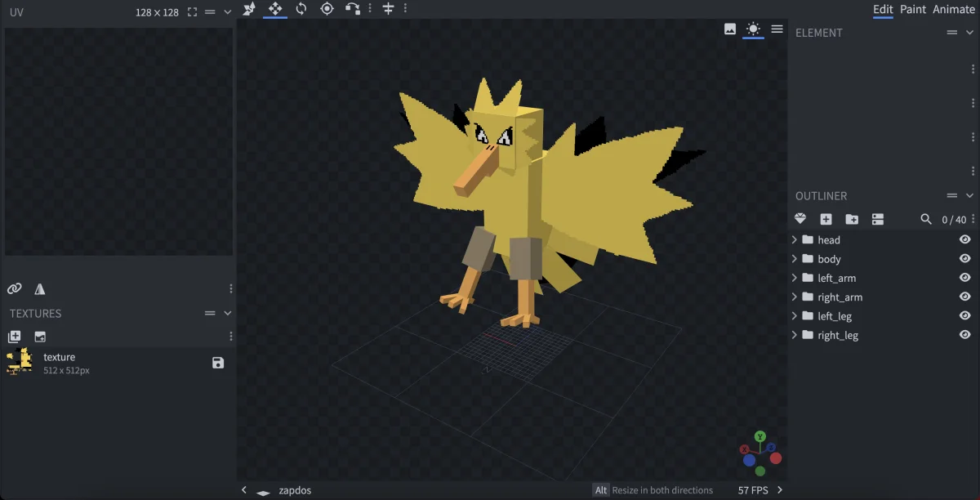980x500 pixels.
Task: Click the UV link chain icon
Action: coord(14,288)
